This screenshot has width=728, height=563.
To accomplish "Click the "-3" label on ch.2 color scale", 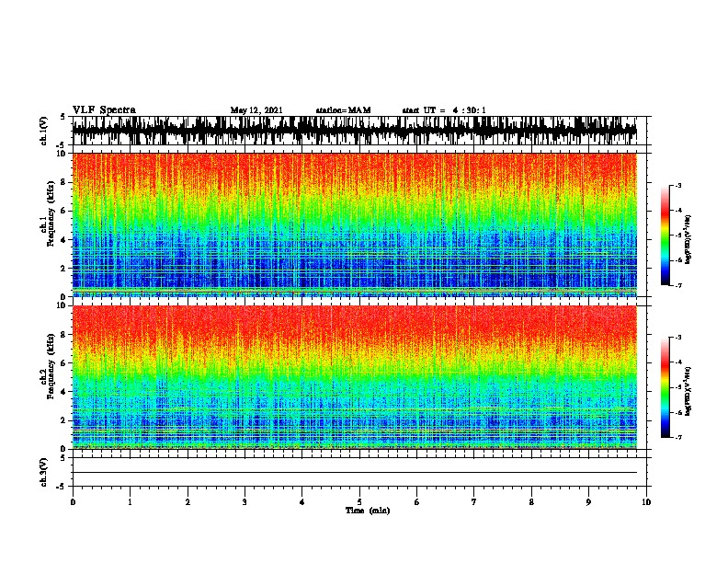I will click(x=678, y=338).
